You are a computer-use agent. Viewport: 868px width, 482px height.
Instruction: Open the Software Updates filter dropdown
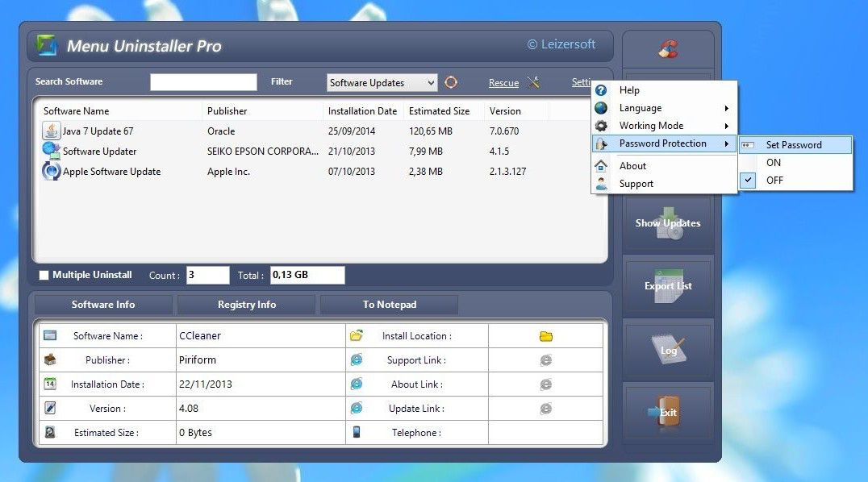coord(382,83)
